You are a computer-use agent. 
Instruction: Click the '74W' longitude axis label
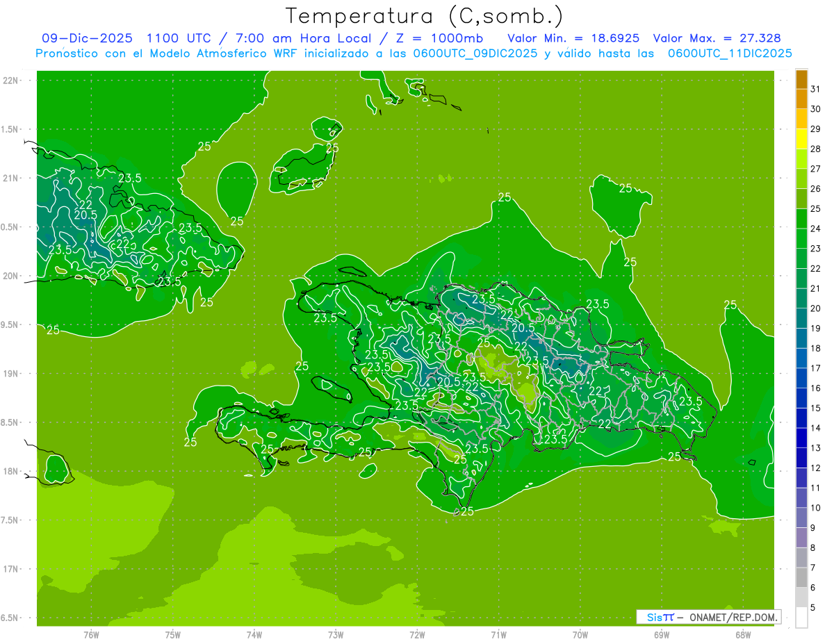[x=254, y=634]
